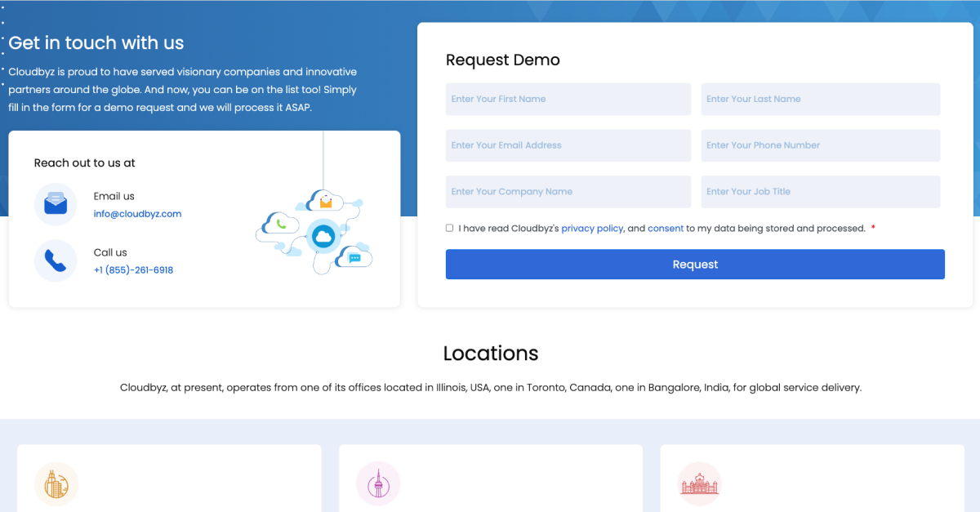Click the orange building location icon
Viewport: 980px width, 512px height.
[x=56, y=483]
